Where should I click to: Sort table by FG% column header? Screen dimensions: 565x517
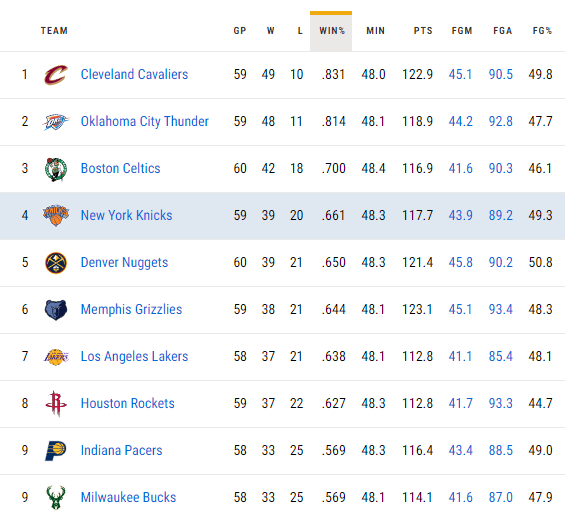[542, 31]
